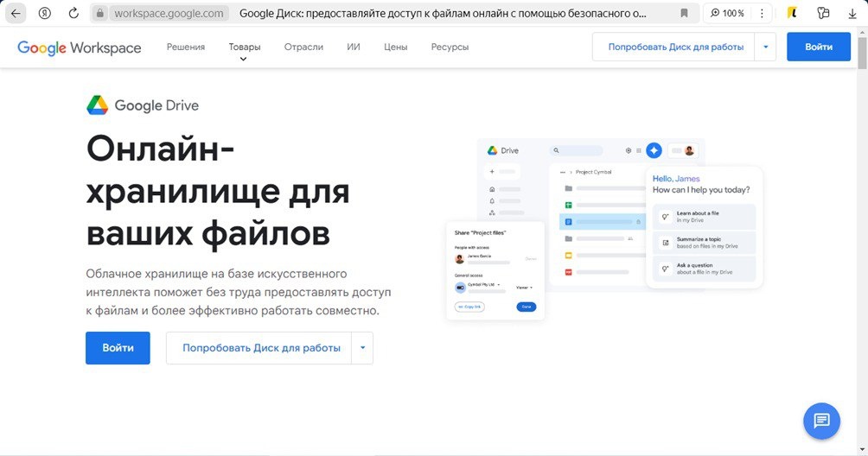Reload the page with the refresh icon
Image resolution: width=868 pixels, height=456 pixels.
pos(73,13)
